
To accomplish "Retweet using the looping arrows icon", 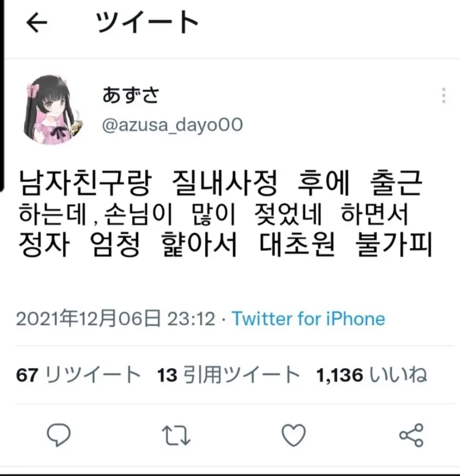I will pos(176,435).
